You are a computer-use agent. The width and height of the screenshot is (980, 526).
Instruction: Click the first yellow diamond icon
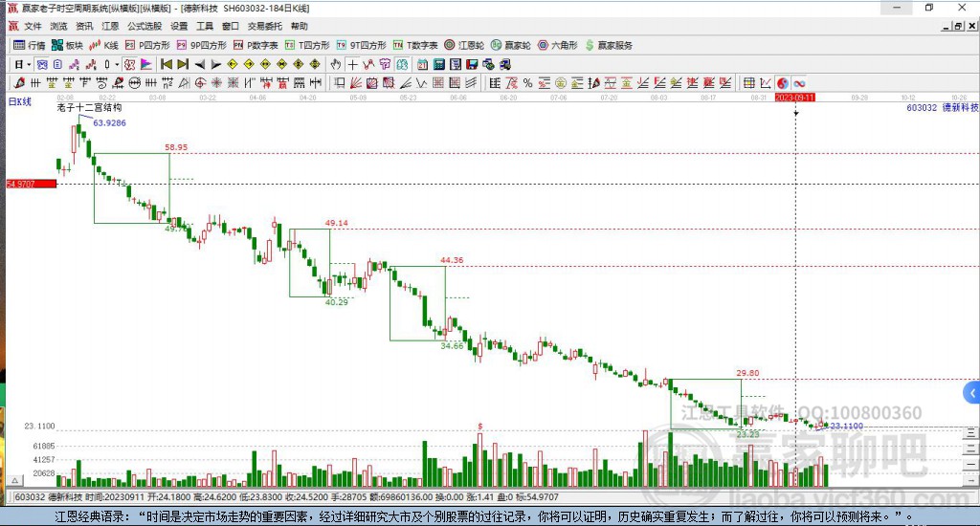point(233,64)
